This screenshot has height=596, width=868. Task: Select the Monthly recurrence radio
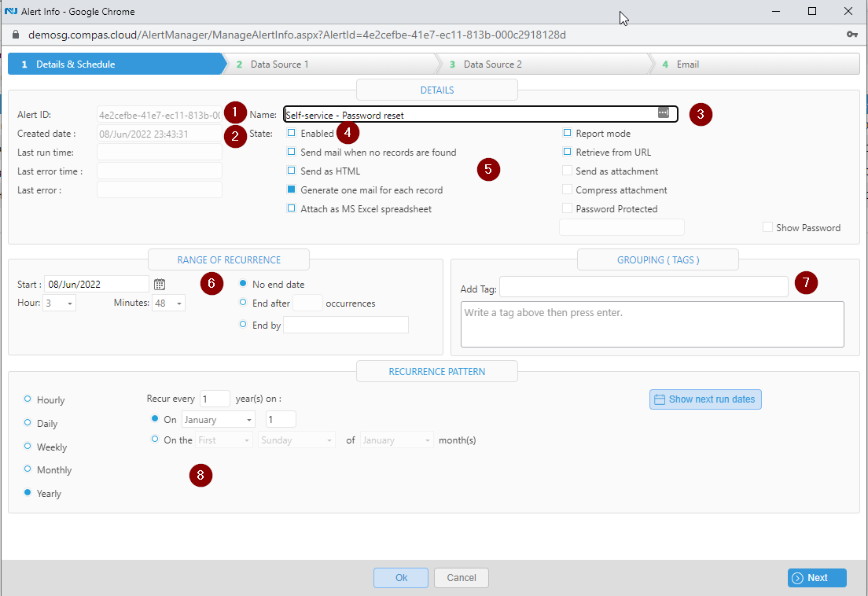[x=27, y=469]
